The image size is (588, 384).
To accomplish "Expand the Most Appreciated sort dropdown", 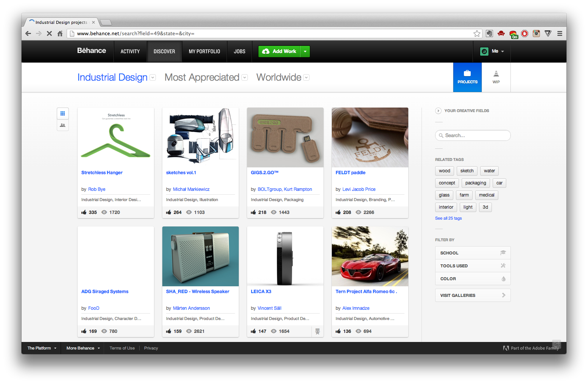I will click(245, 78).
